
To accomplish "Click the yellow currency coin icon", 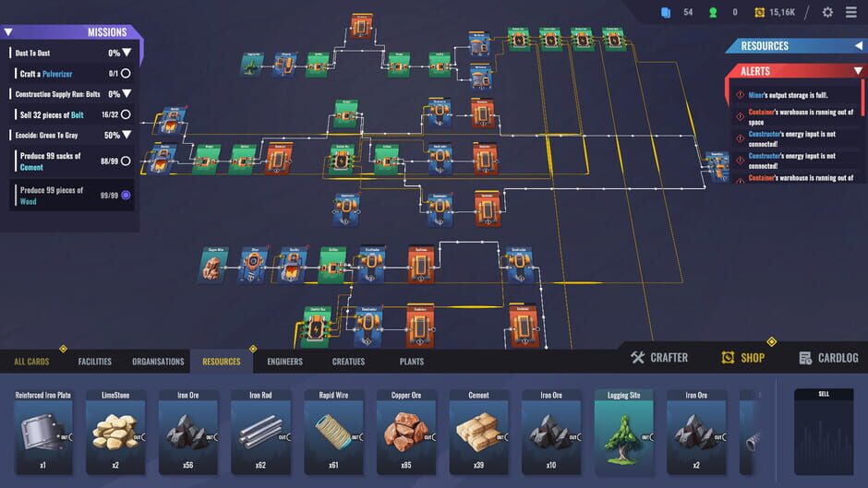I will pyautogui.click(x=759, y=12).
